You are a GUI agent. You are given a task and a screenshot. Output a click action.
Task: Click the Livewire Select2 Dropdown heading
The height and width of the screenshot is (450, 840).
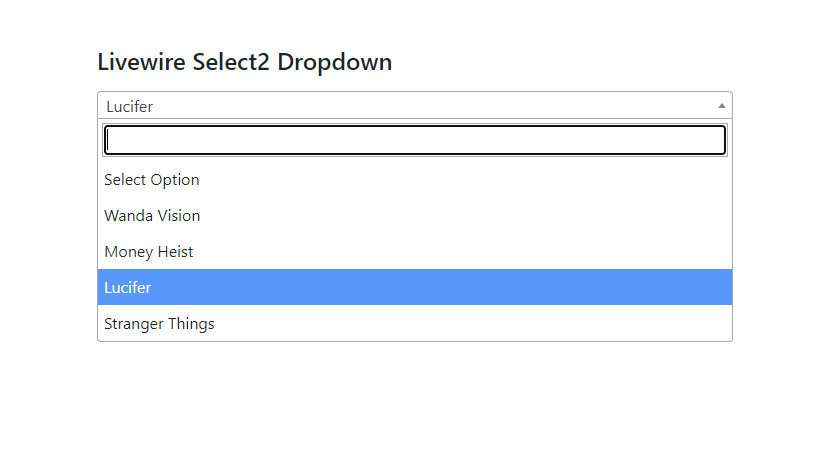tap(244, 62)
